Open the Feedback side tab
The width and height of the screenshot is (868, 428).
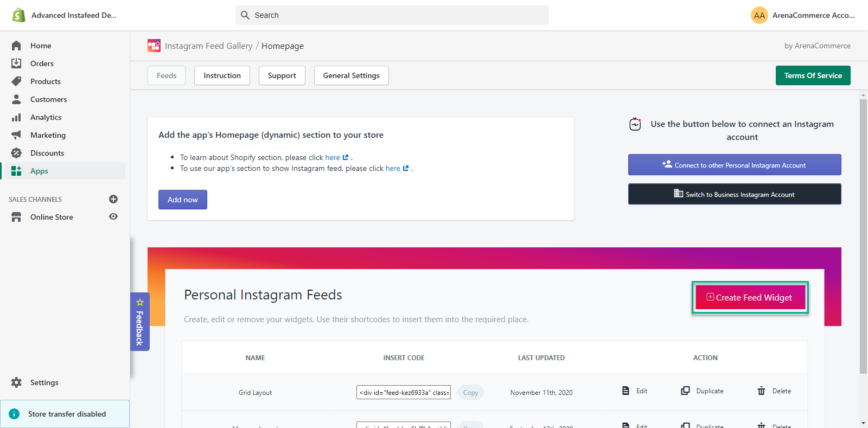(139, 322)
